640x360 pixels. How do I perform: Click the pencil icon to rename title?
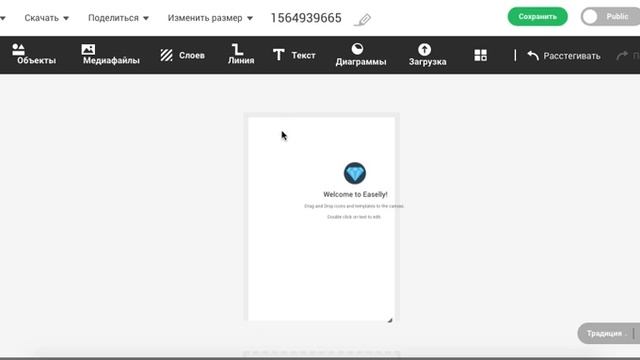click(362, 20)
